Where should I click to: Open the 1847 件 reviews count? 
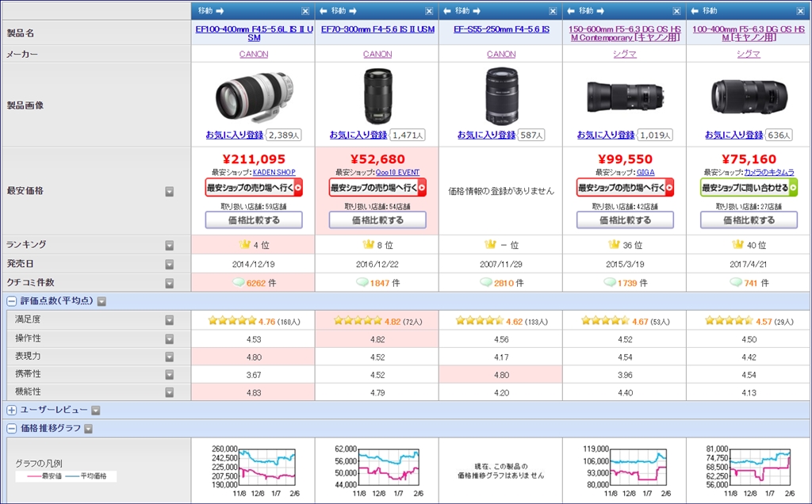[x=381, y=284]
